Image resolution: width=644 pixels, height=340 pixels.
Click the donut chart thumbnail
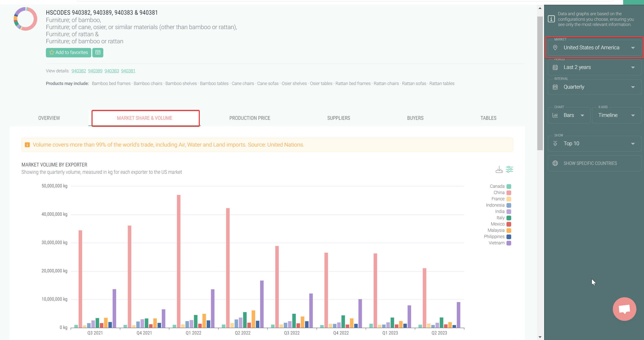point(25,19)
